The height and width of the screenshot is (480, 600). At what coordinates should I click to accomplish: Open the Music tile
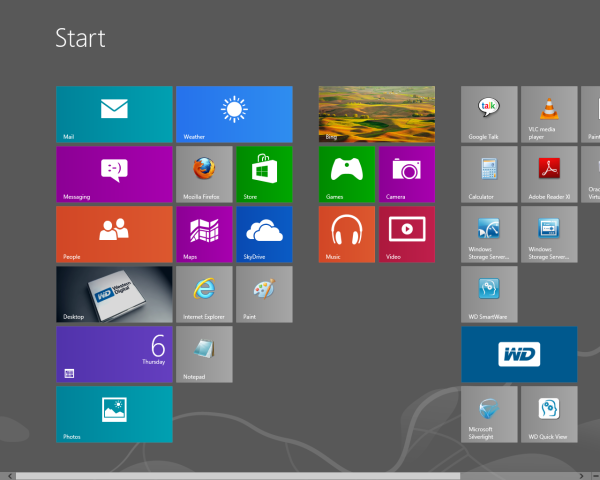347,234
